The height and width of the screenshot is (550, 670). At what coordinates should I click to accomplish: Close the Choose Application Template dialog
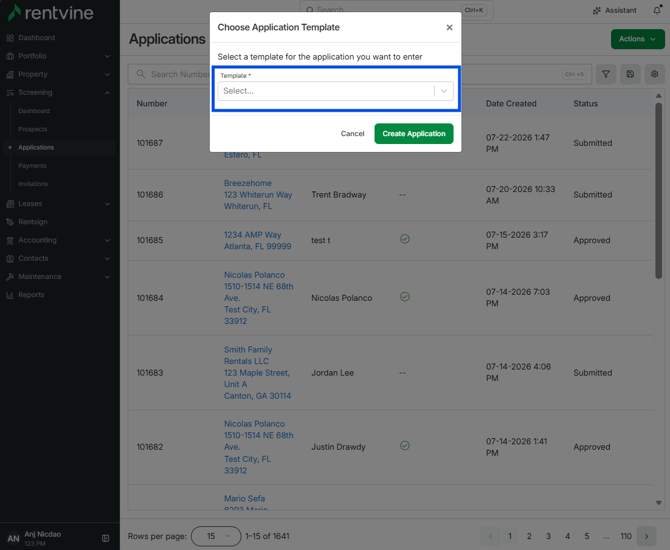pyautogui.click(x=449, y=27)
